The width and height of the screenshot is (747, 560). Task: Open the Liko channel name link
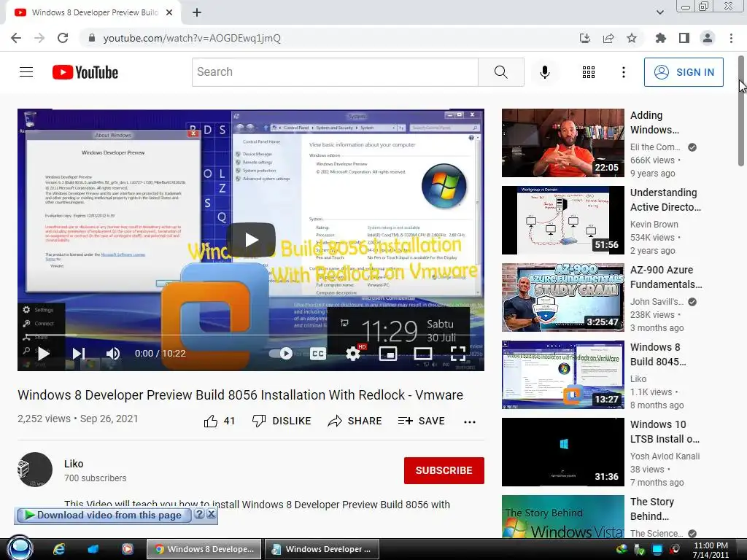tap(74, 464)
